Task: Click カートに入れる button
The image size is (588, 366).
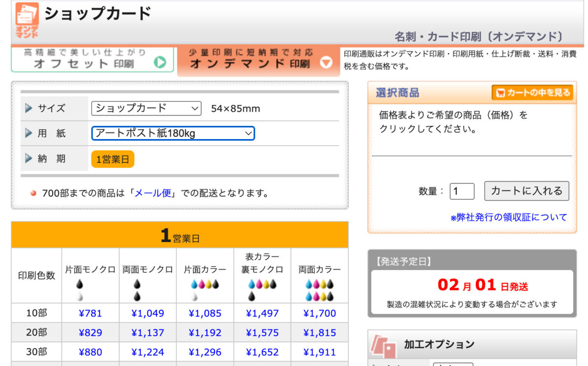Action: (527, 191)
